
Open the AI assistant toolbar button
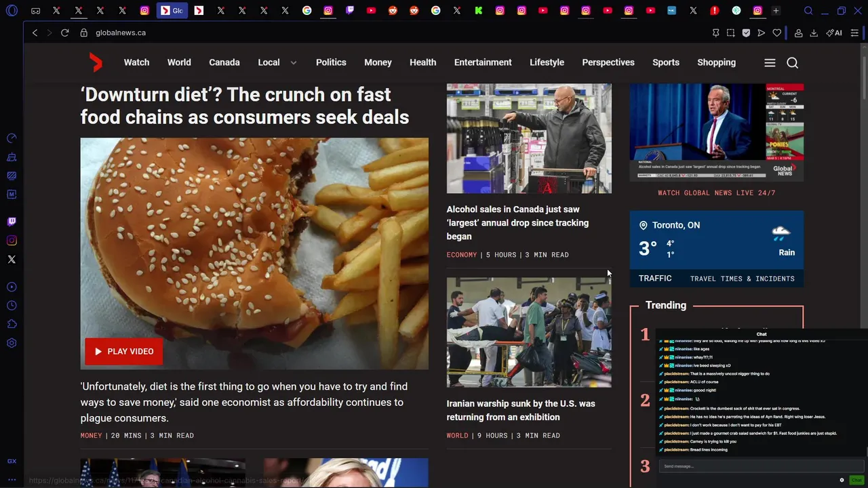click(x=834, y=33)
